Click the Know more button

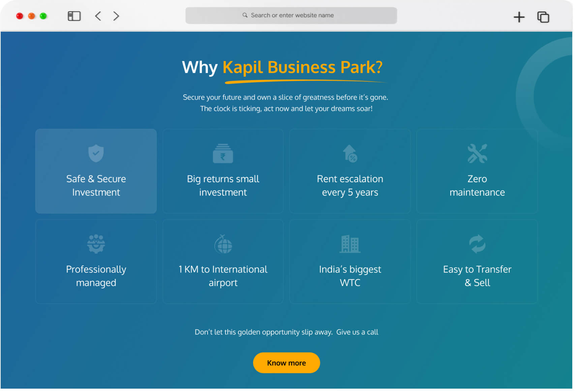(286, 363)
